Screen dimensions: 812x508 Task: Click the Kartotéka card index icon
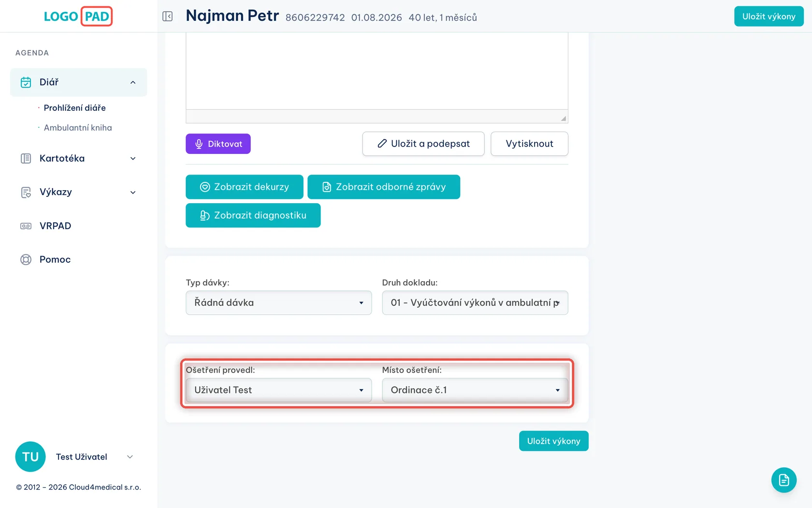pos(26,159)
